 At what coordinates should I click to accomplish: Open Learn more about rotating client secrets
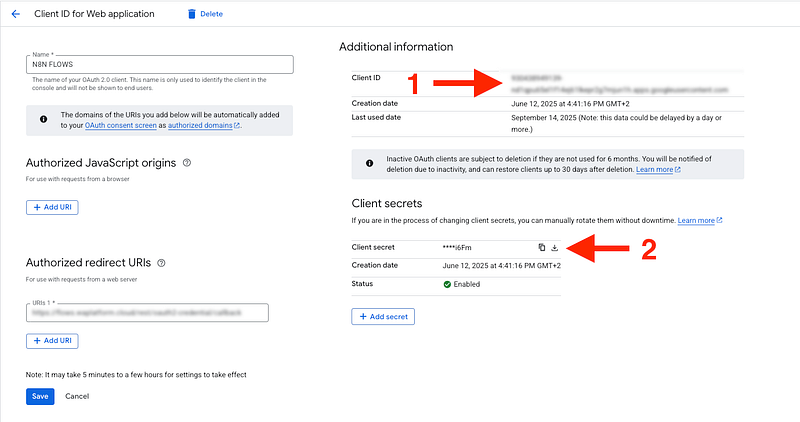pos(699,219)
